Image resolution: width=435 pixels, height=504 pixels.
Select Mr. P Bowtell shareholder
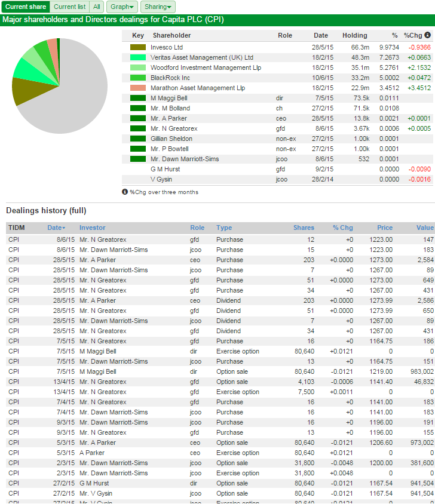pos(169,149)
